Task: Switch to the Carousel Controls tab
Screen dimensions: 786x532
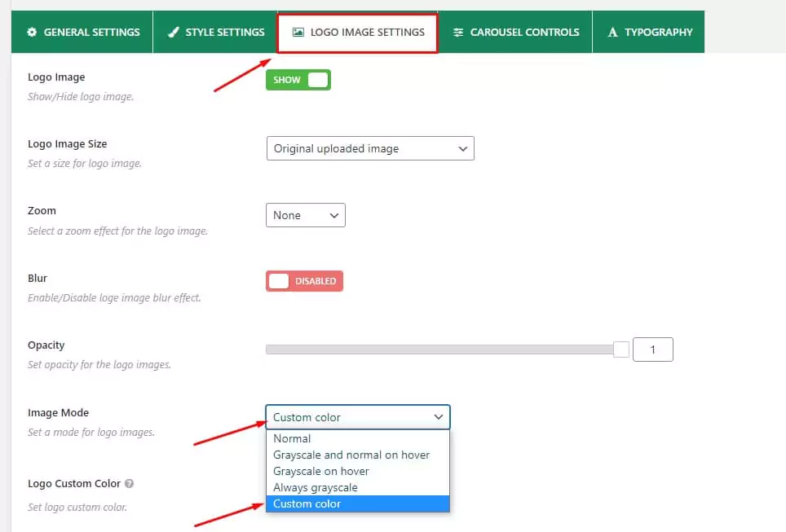Action: pyautogui.click(x=515, y=33)
